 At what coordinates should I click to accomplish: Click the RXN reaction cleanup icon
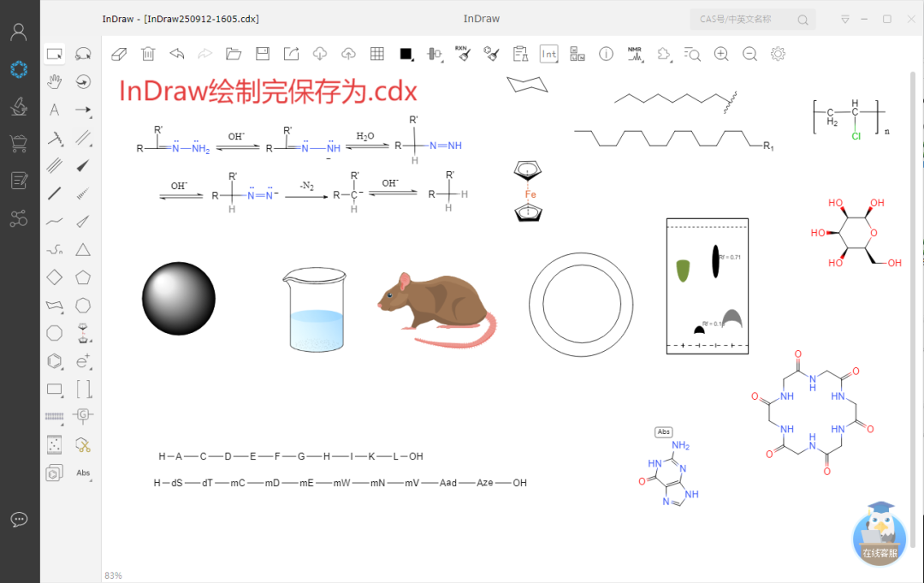[463, 53]
